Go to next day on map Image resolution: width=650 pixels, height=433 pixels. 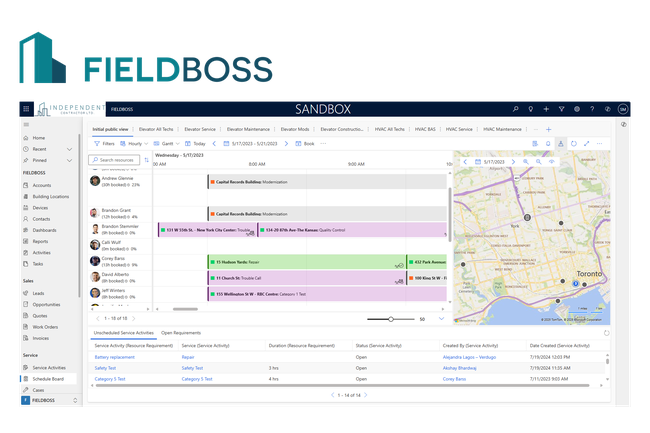(x=513, y=162)
